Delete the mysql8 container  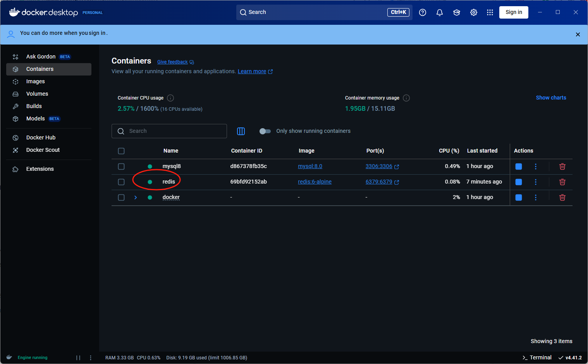tap(562, 167)
